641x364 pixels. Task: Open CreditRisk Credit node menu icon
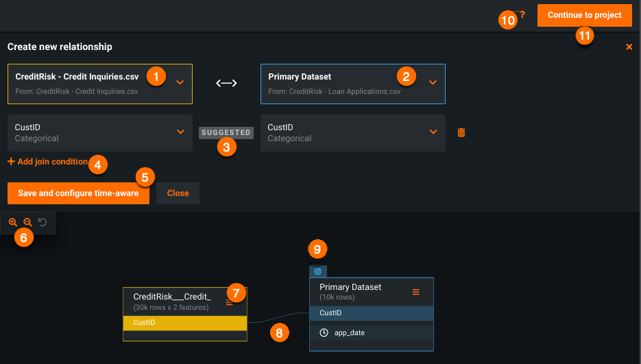pyautogui.click(x=230, y=302)
